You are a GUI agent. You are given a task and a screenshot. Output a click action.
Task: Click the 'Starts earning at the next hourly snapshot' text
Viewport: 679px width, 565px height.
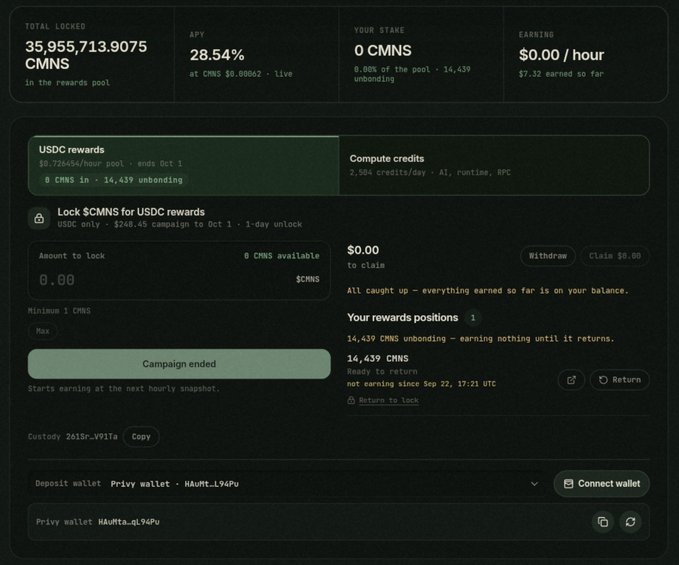pyautogui.click(x=124, y=389)
